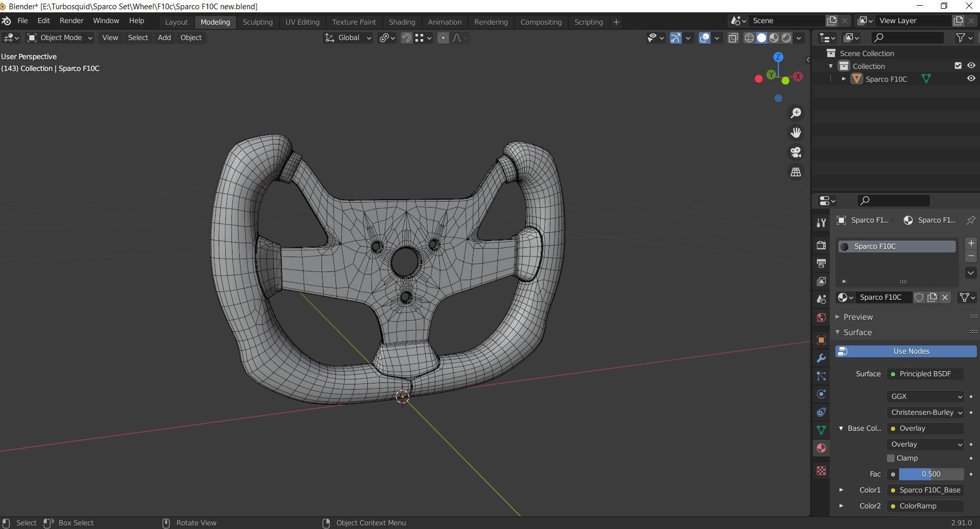The width and height of the screenshot is (980, 529).
Task: Collapse the Surface panel
Action: pos(857,332)
